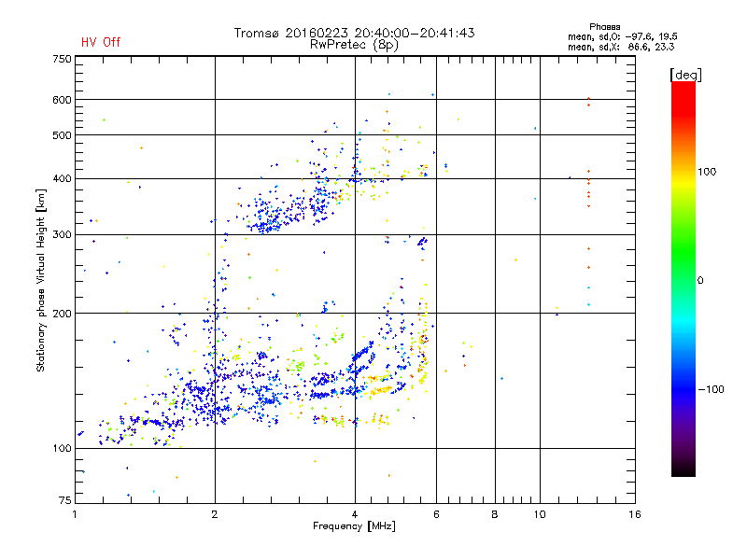
Task: Click the x-axis '6' tick label
Action: (x=436, y=514)
